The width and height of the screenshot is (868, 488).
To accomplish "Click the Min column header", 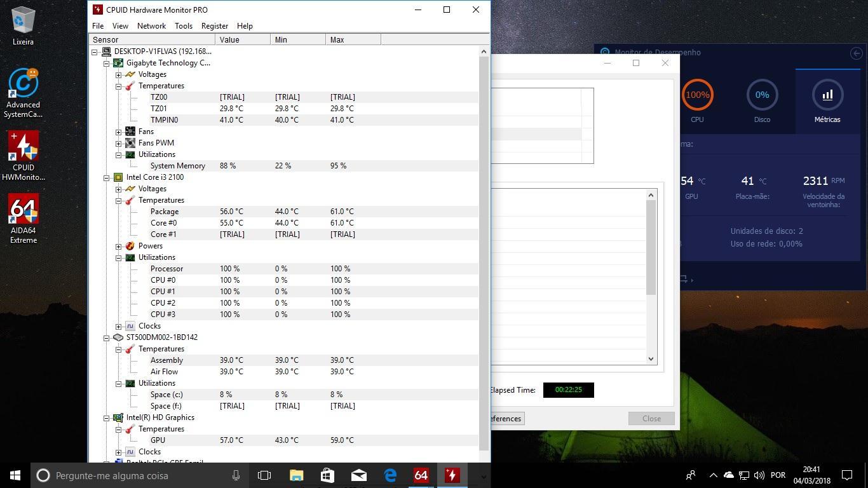I will (x=298, y=39).
